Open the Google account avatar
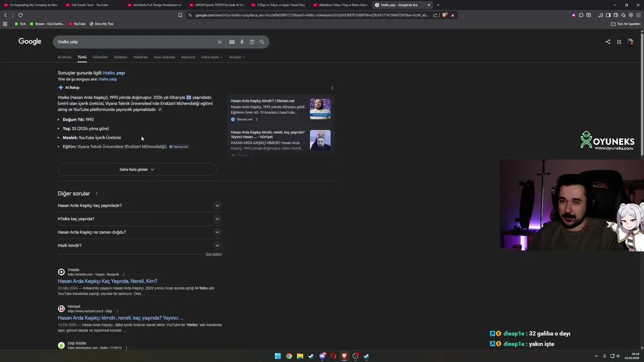 [630, 42]
